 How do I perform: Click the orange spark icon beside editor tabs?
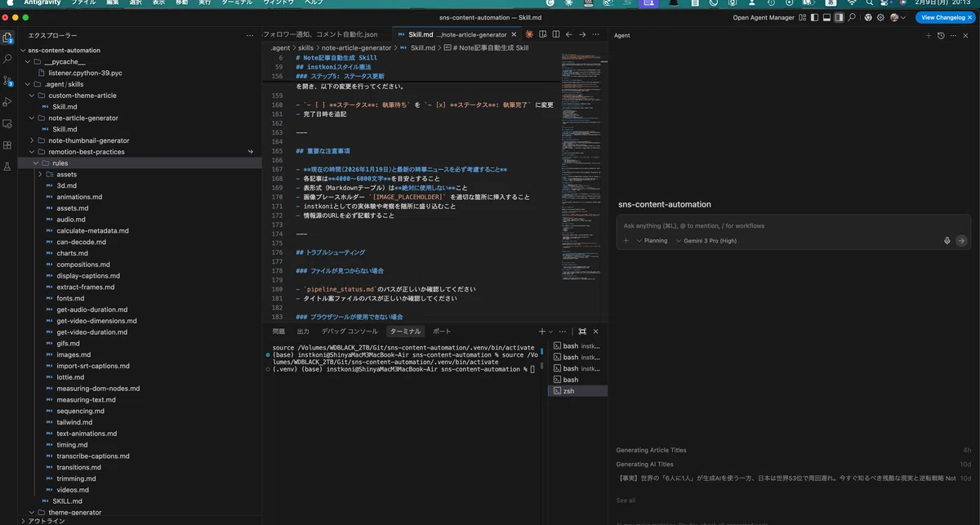pos(529,34)
